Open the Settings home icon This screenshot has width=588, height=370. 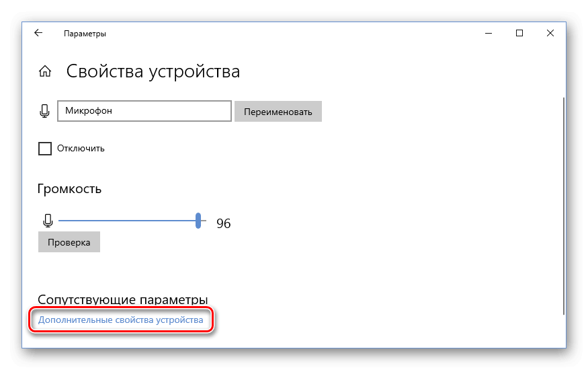(x=45, y=71)
